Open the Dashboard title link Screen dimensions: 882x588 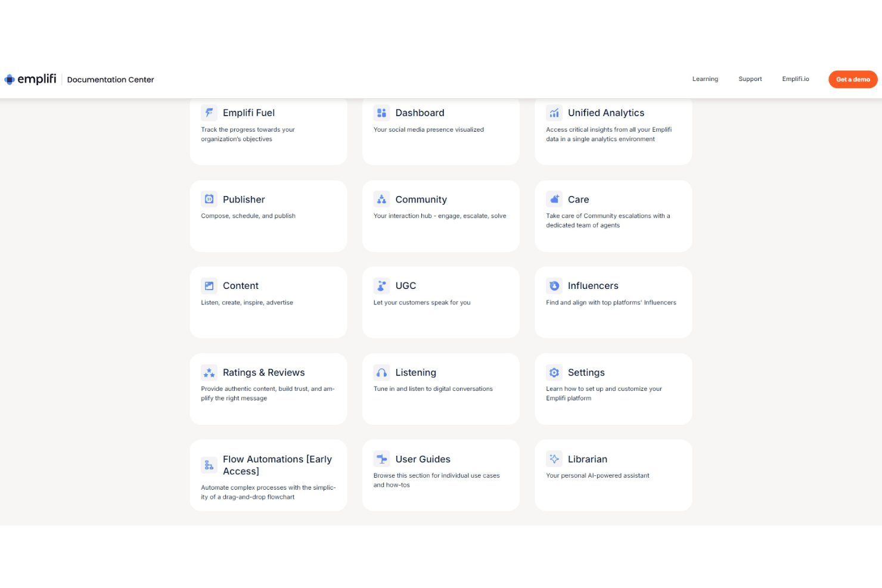[420, 113]
